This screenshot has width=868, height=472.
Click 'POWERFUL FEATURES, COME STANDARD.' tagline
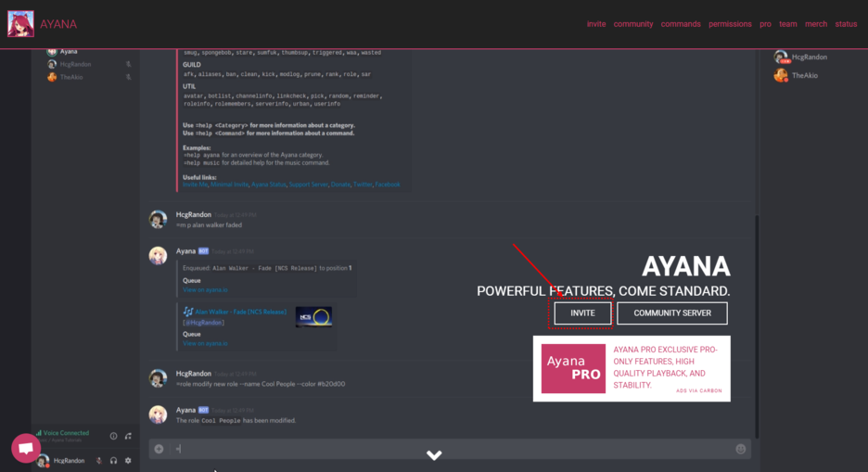click(604, 291)
